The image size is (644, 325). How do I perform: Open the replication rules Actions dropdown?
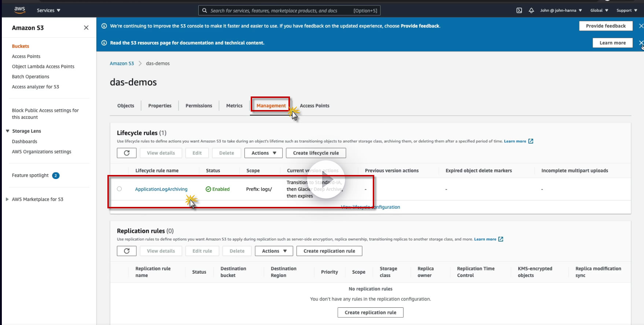pos(274,251)
